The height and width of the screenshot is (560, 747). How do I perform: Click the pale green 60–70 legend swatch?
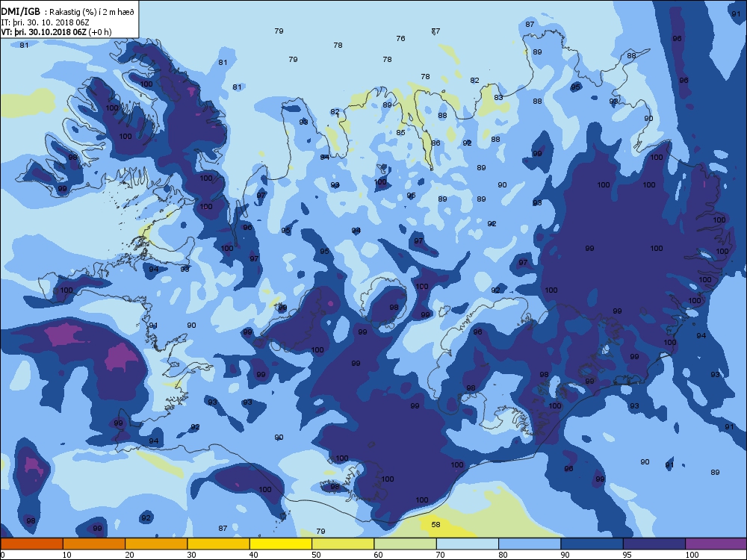(x=406, y=544)
